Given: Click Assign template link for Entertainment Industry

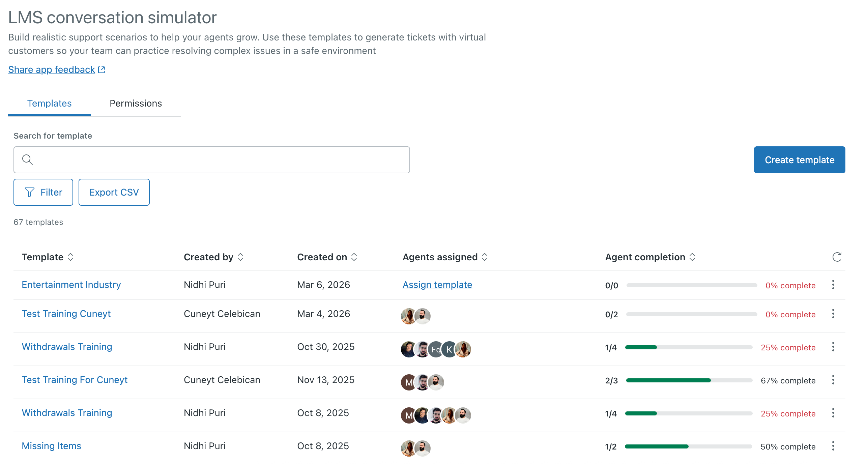Looking at the screenshot, I should [x=437, y=285].
